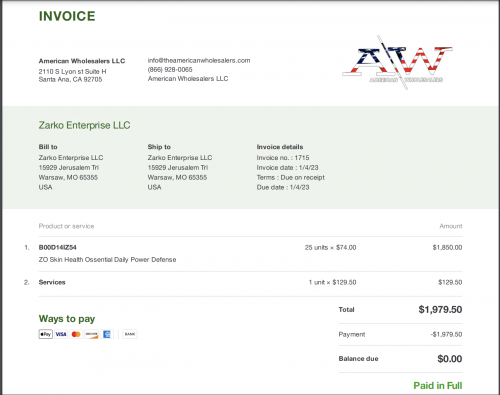Click the Paid in Full status
Screen dimensions: 500x395
(438, 385)
